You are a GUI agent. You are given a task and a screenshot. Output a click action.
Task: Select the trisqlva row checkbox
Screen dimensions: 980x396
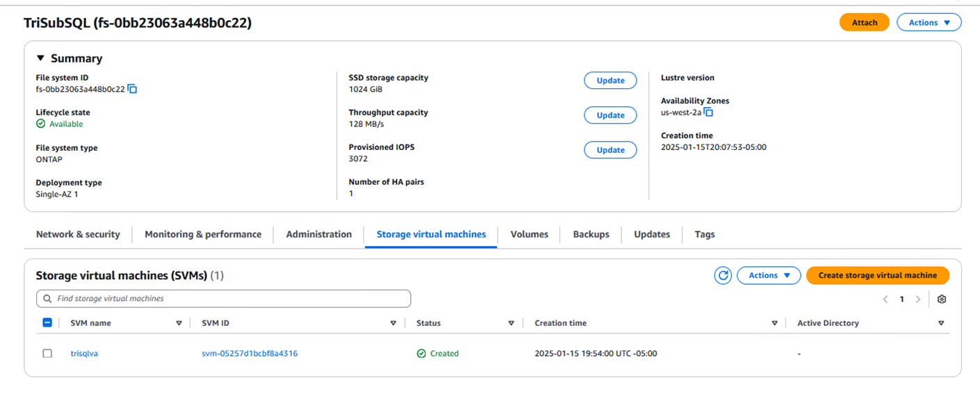click(47, 354)
